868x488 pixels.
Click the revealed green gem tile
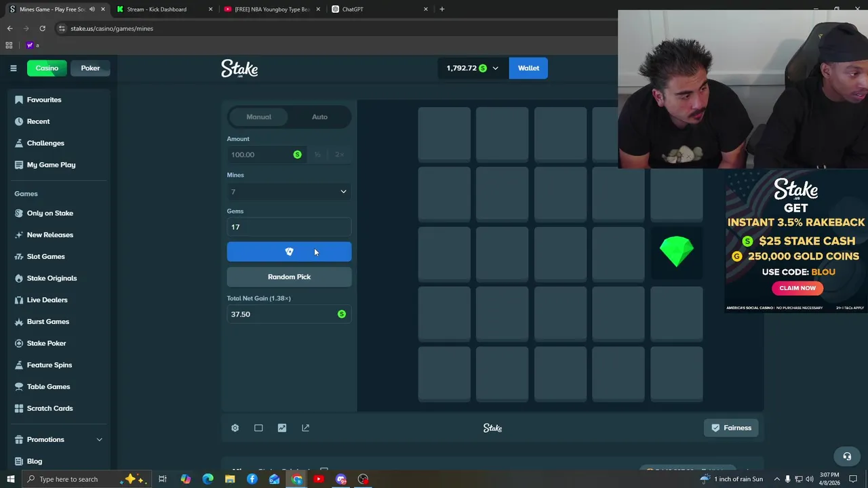pyautogui.click(x=677, y=251)
